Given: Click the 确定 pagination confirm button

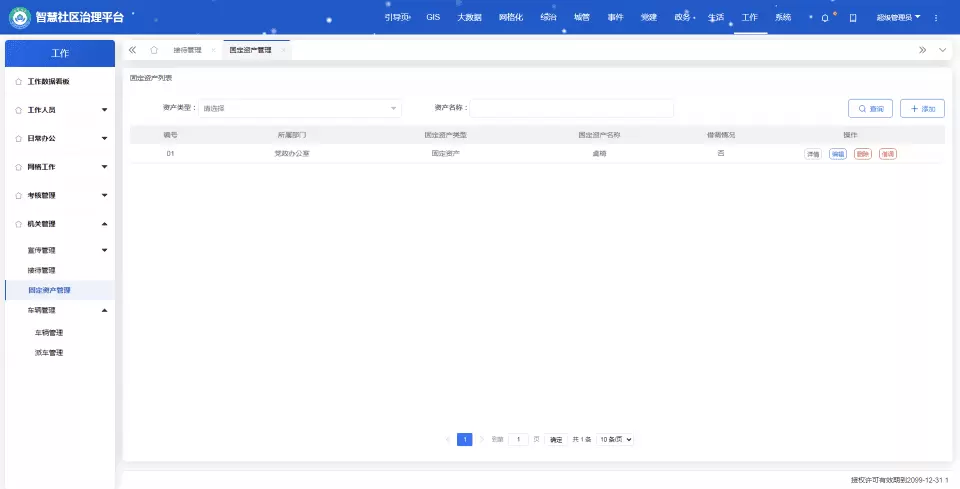Looking at the screenshot, I should tap(556, 439).
